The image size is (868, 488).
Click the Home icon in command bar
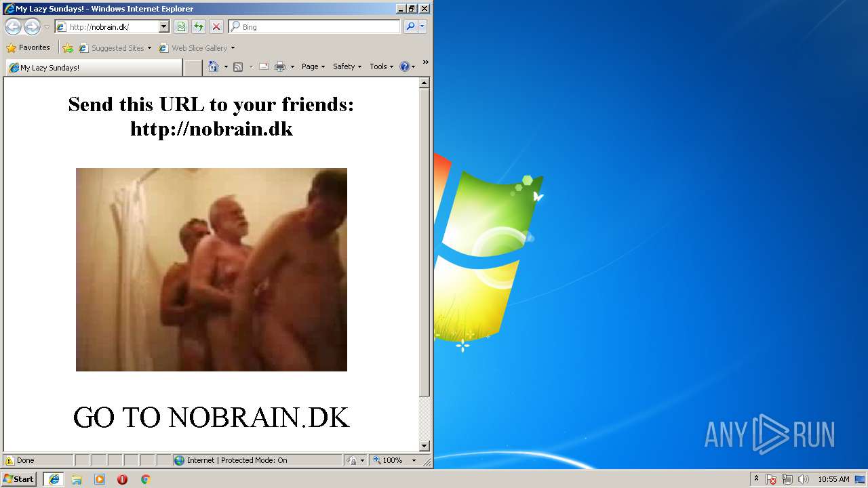pos(214,66)
